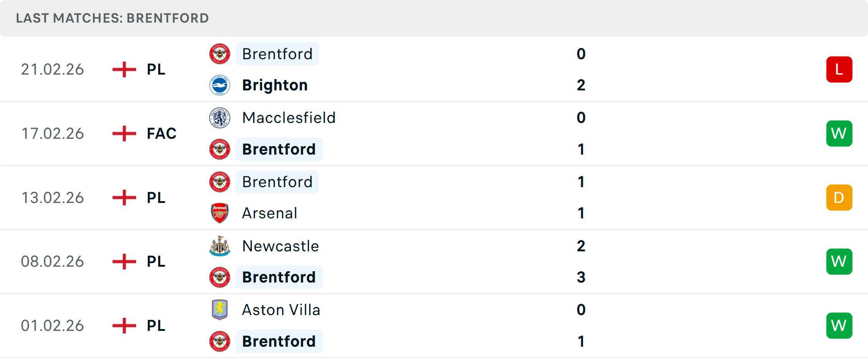This screenshot has height=358, width=868.
Task: Open the Arsenal club badge
Action: [220, 213]
